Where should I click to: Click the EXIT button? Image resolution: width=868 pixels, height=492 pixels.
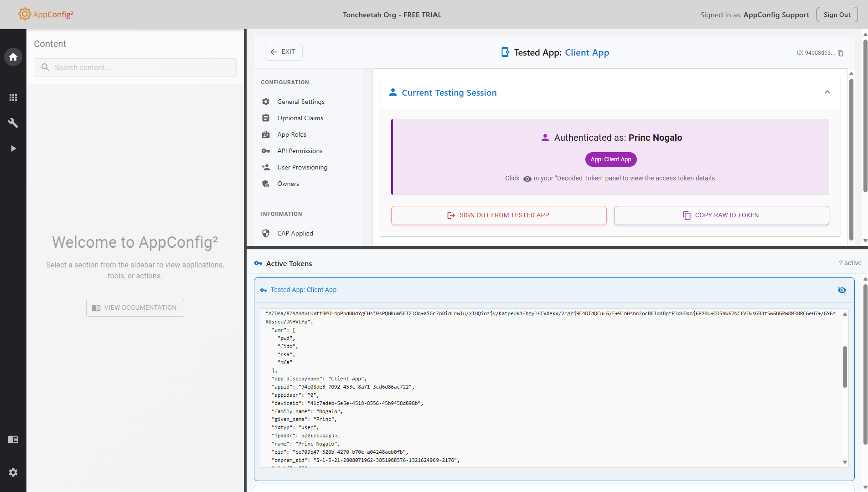[x=284, y=52]
